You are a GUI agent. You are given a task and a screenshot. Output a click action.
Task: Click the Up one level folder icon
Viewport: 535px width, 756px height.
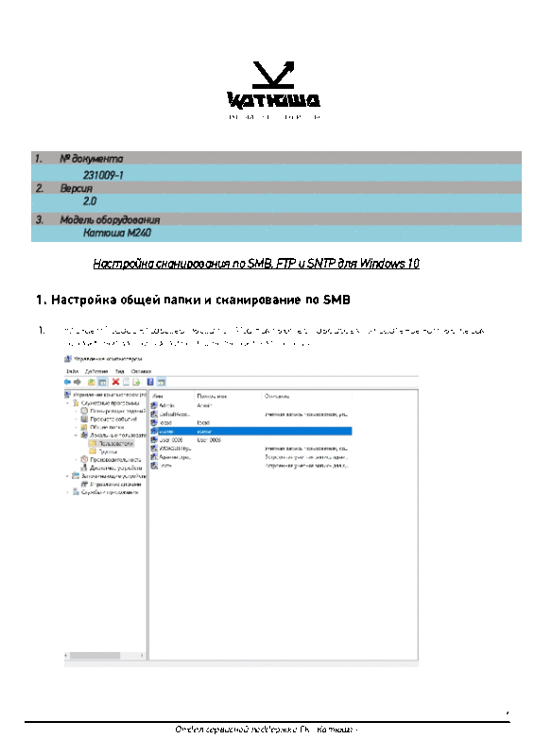click(91, 382)
